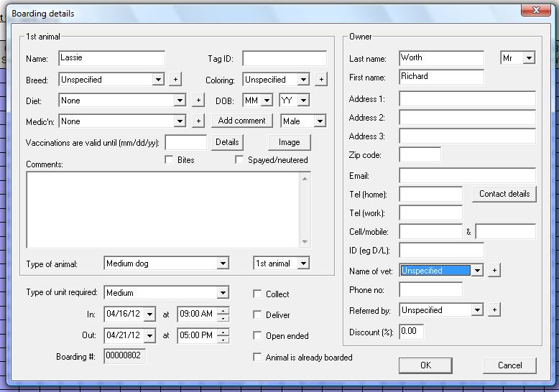Add new diet with plus button
This screenshot has height=392, width=559.
pos(198,101)
